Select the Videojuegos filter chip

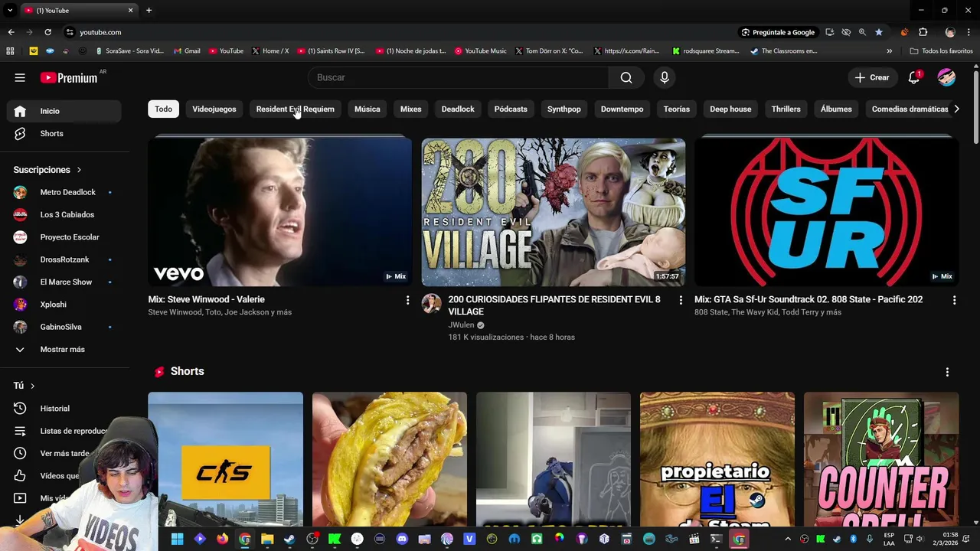point(214,109)
